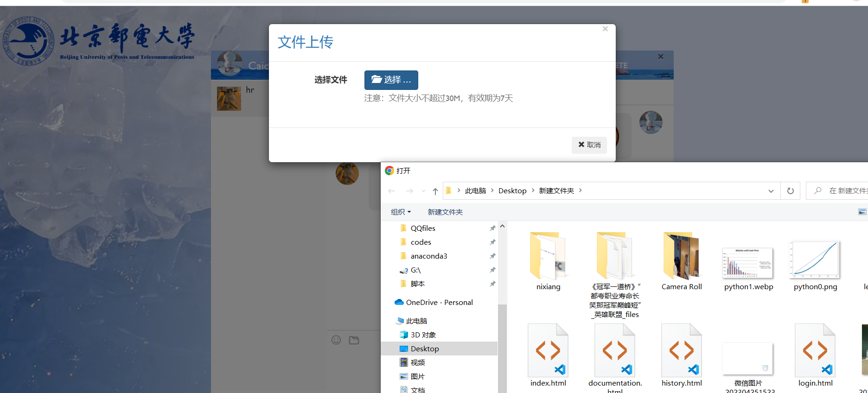Image resolution: width=868 pixels, height=393 pixels.
Task: Click 新建文件夹 toolbar button
Action: pos(445,212)
